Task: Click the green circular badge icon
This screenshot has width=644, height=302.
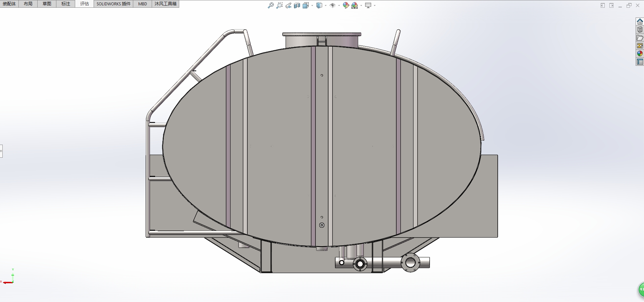Action: [x=641, y=289]
